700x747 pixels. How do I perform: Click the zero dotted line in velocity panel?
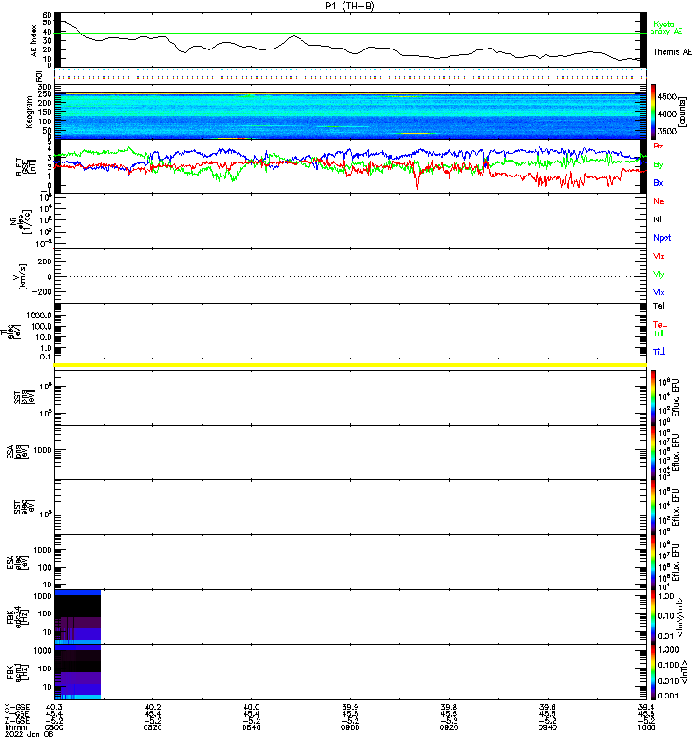coord(349,276)
